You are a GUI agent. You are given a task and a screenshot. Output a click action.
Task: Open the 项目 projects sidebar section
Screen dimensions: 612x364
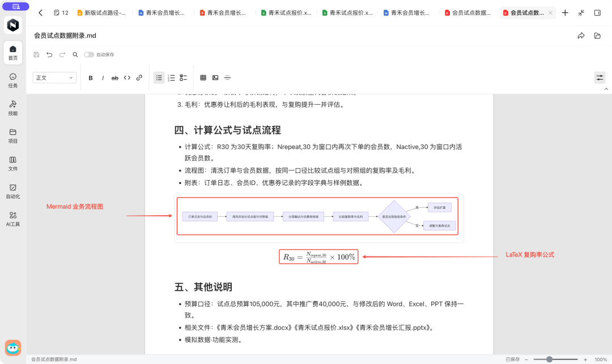(x=13, y=136)
